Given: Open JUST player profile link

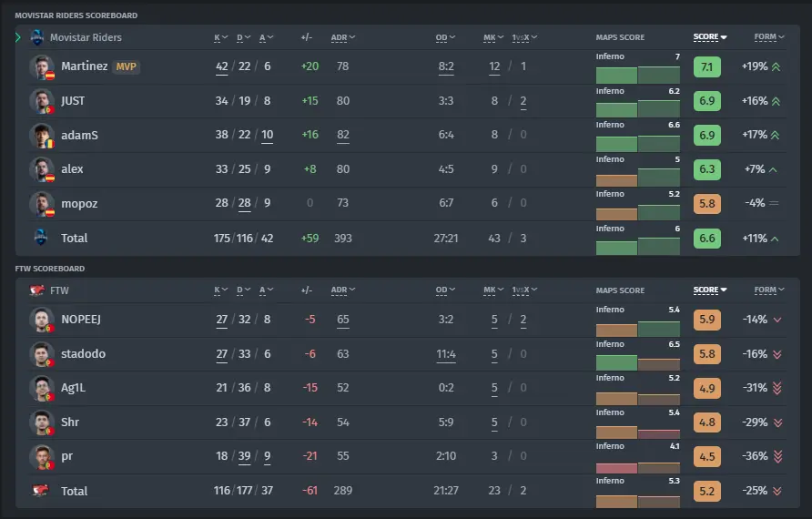Looking at the screenshot, I should pyautogui.click(x=73, y=101).
